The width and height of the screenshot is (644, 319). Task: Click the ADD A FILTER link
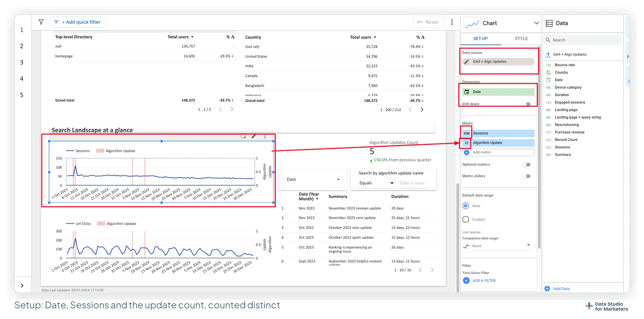484,281
